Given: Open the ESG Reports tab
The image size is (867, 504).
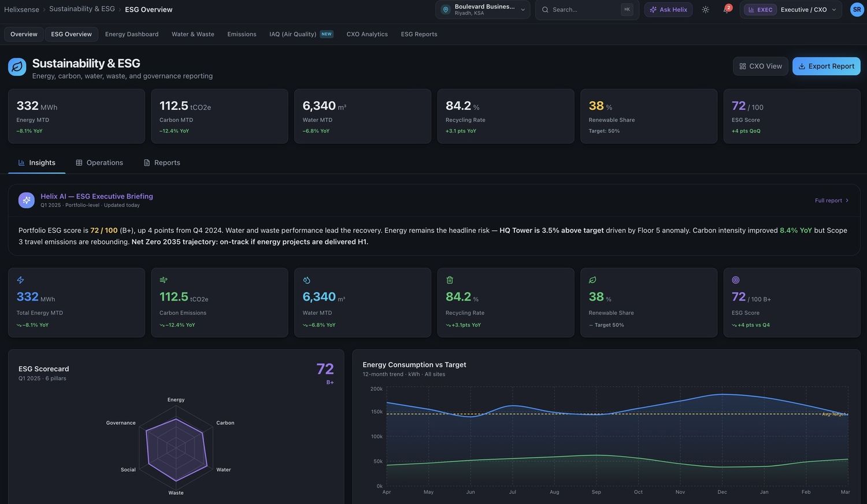Looking at the screenshot, I should pos(419,34).
